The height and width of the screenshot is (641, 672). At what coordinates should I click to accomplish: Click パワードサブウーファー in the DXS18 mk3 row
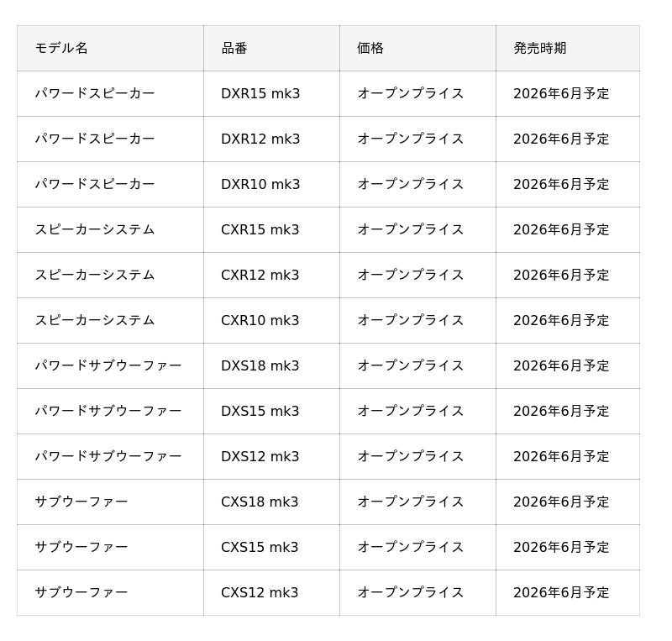108,366
